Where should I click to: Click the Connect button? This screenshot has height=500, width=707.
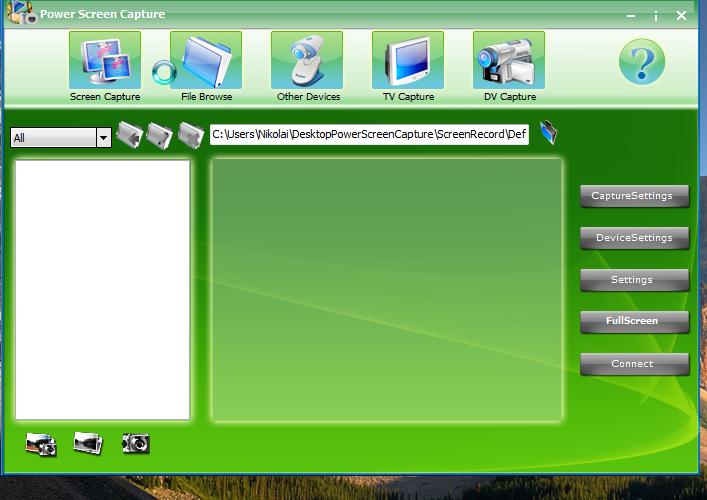click(x=634, y=364)
